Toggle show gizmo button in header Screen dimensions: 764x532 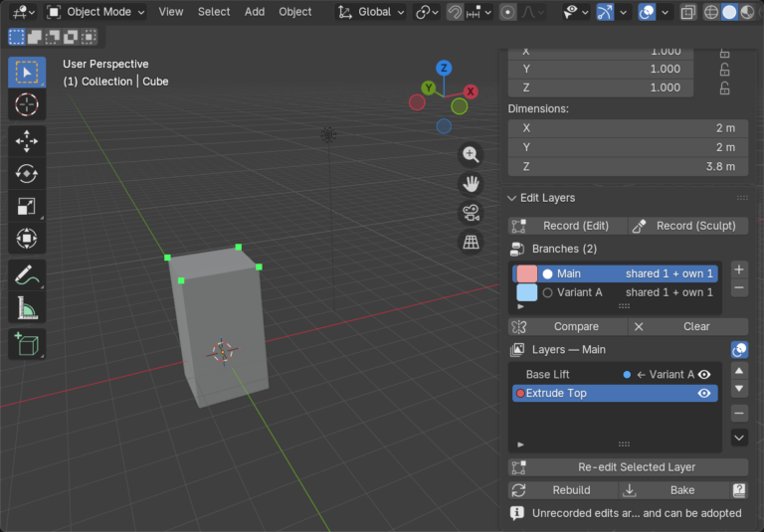(605, 12)
